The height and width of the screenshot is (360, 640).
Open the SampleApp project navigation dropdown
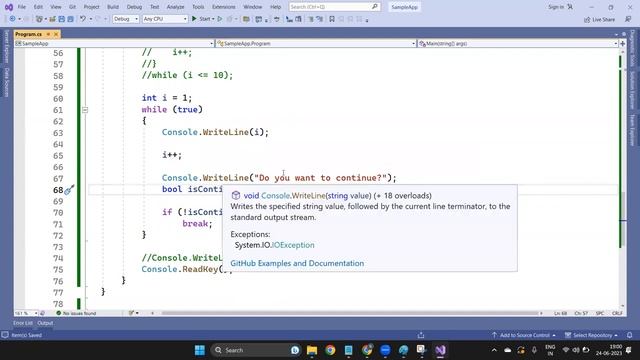coord(114,43)
